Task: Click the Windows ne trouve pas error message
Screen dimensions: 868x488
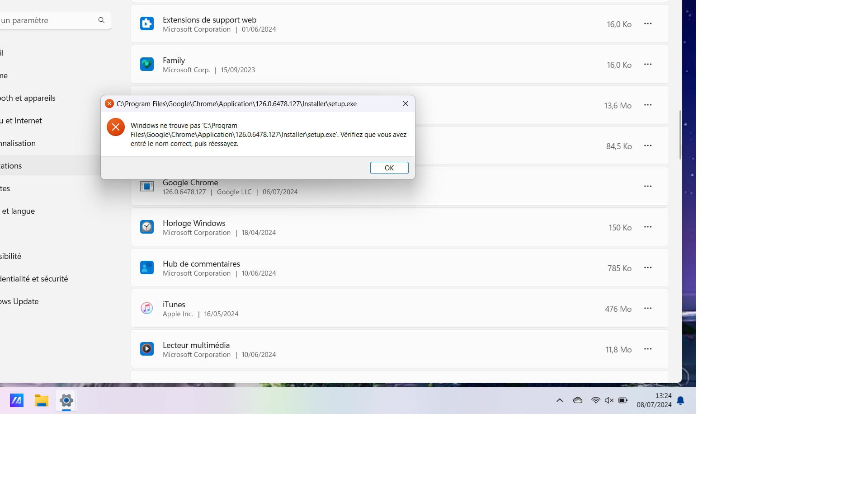Action: tap(269, 135)
